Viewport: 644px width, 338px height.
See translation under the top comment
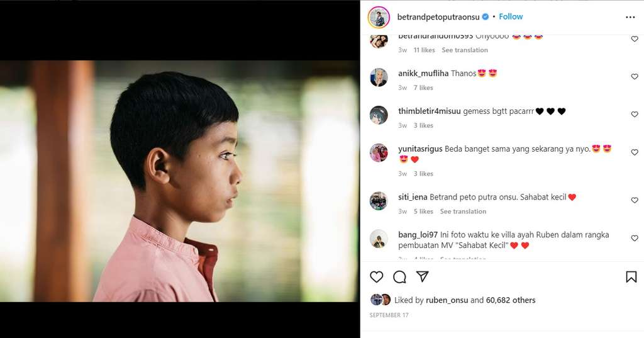(464, 50)
